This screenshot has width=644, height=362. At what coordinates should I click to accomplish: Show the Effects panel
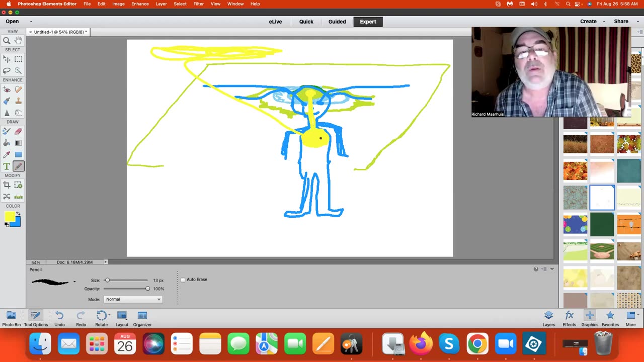pyautogui.click(x=570, y=318)
